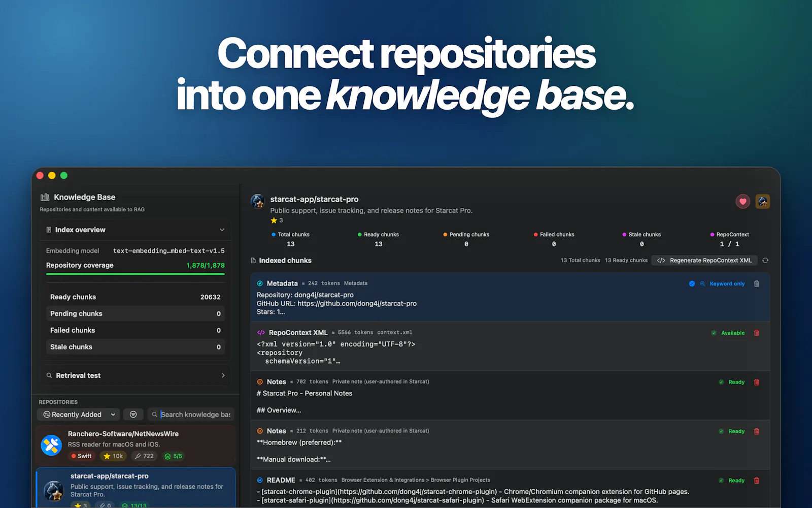Viewport: 812px width, 508px height.
Task: Select starcat-app/starcat-pro in repository list
Action: 136,488
